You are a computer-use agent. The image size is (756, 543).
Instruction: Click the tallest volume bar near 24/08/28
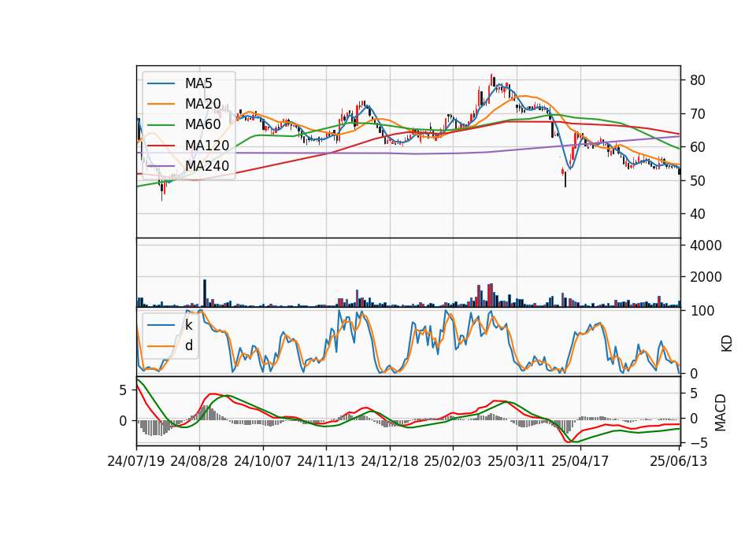205,294
